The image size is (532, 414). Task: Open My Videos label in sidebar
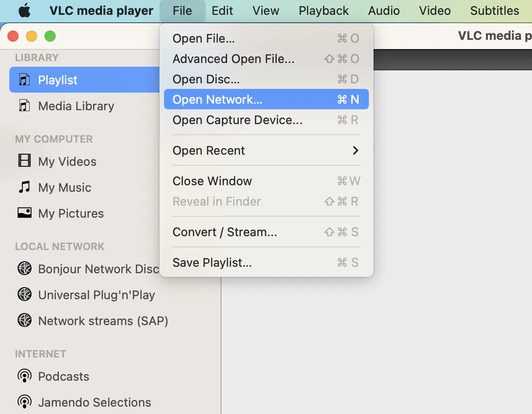(67, 162)
